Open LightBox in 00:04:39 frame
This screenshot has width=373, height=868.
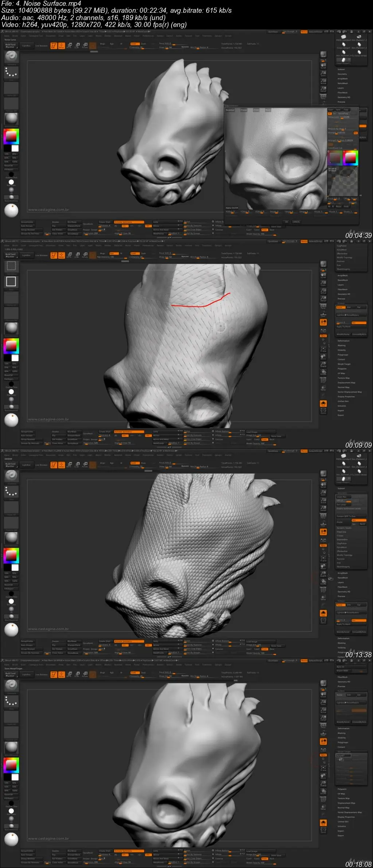tap(26, 46)
